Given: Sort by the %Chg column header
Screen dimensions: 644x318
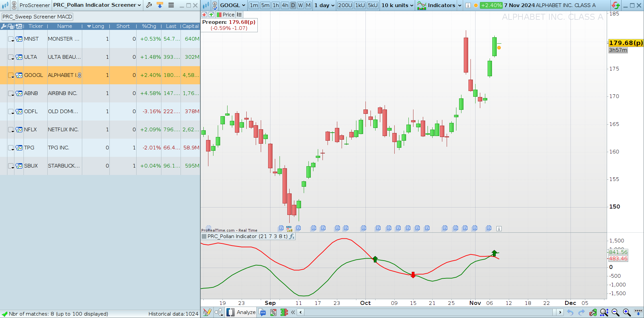Looking at the screenshot, I should (x=149, y=26).
